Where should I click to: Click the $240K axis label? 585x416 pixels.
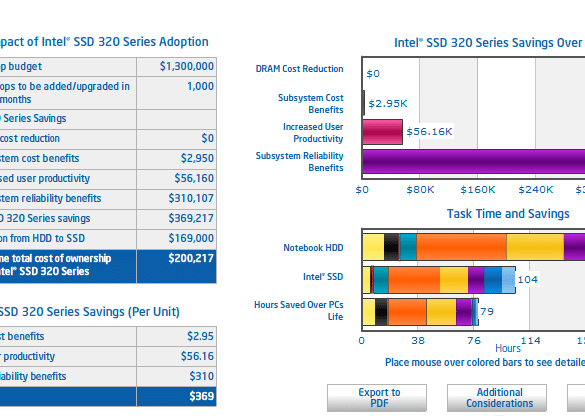536,190
